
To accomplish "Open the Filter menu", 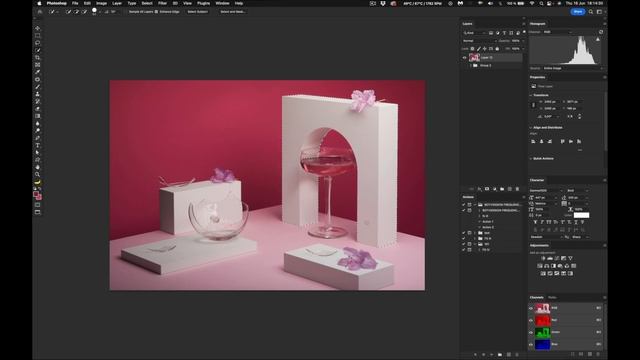I will click(x=162, y=3).
